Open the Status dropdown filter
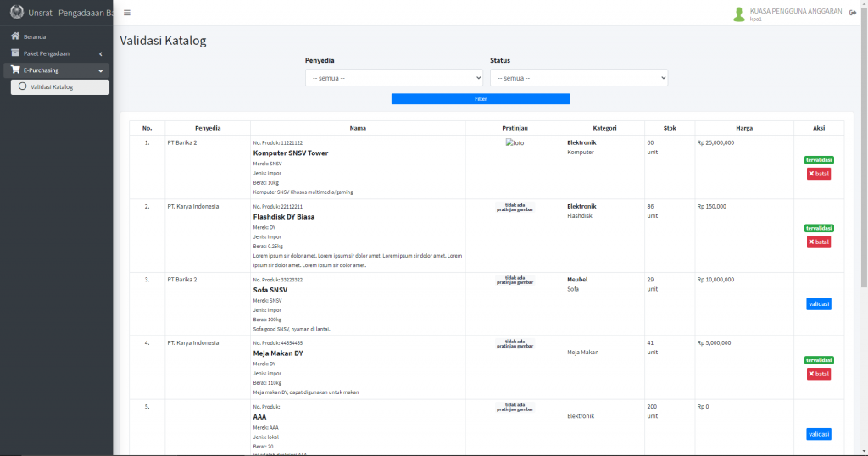The width and height of the screenshot is (868, 456). coord(578,78)
